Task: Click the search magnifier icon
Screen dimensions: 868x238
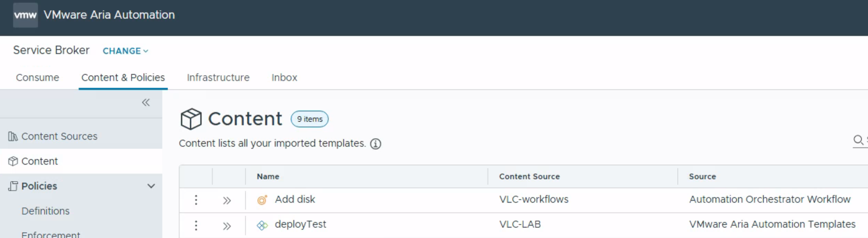Action: coord(858,140)
